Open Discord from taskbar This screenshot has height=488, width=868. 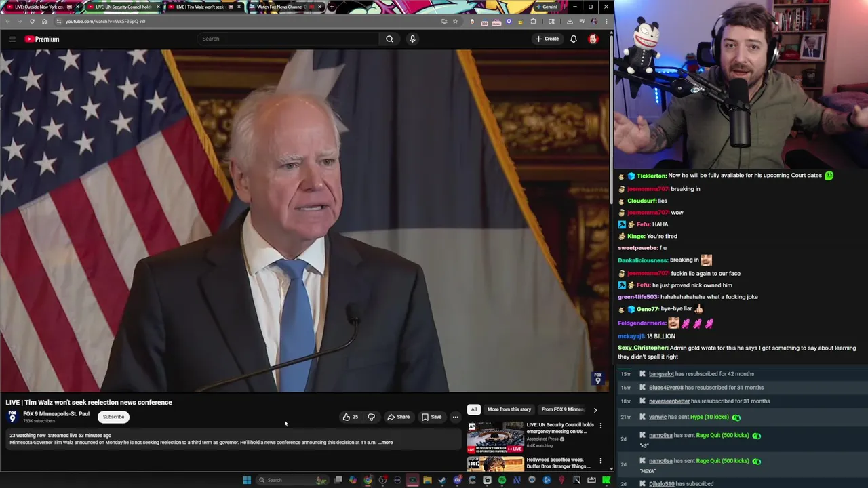coord(458,480)
